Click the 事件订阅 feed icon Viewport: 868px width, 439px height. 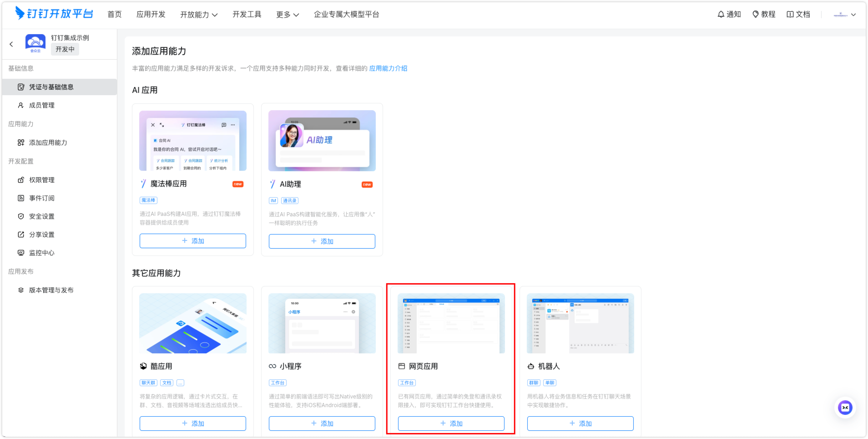point(21,198)
